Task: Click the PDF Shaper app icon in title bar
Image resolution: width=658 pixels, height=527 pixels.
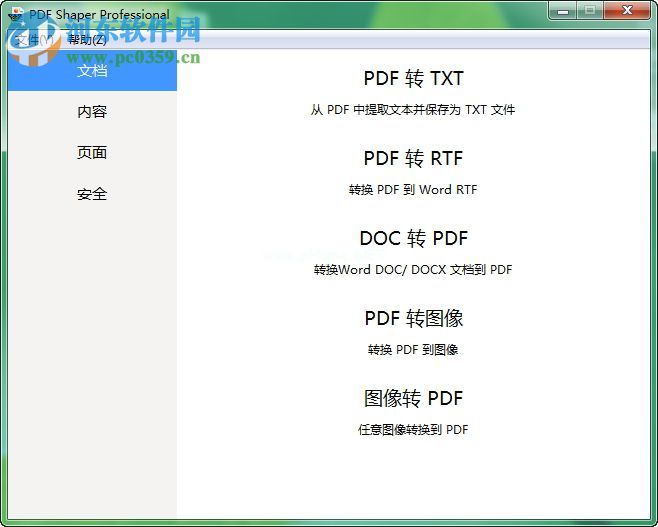Action: pos(16,14)
